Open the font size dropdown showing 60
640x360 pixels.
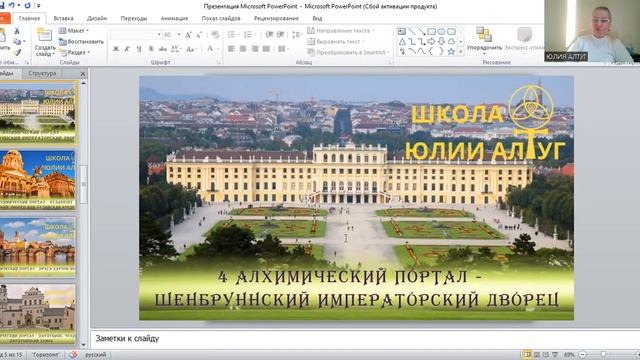[x=179, y=35]
